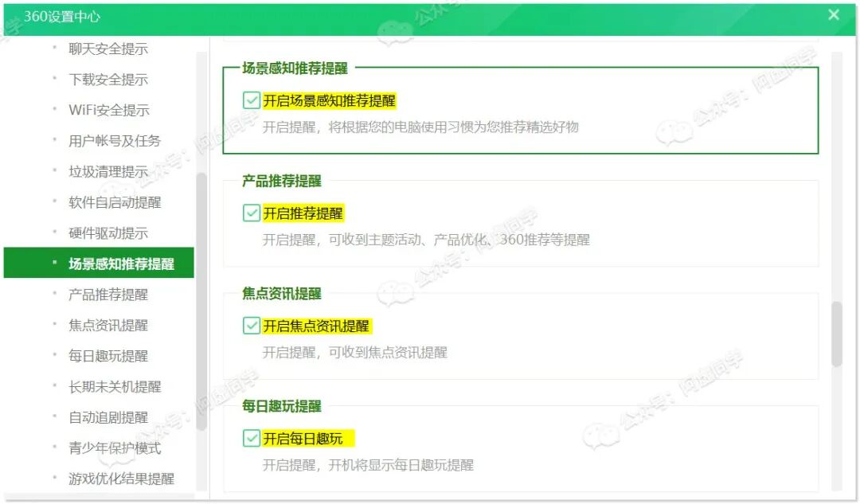Open 产品推荐提醒 in sidebar
Viewport: 860px width, 504px height.
coord(108,295)
